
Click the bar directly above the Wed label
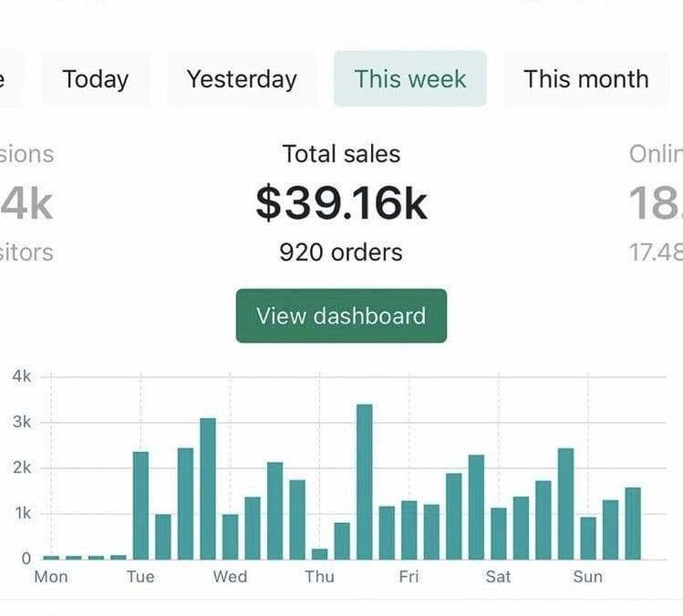pos(230,536)
